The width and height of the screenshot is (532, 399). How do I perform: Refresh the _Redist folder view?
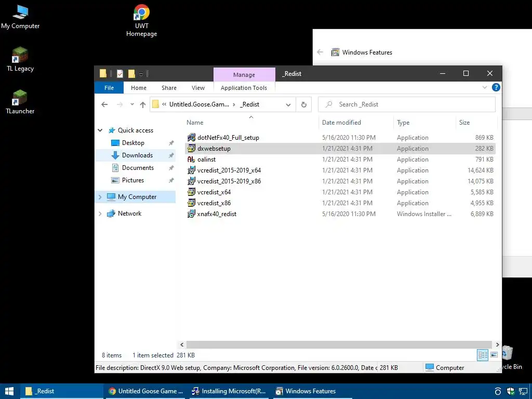(x=303, y=104)
